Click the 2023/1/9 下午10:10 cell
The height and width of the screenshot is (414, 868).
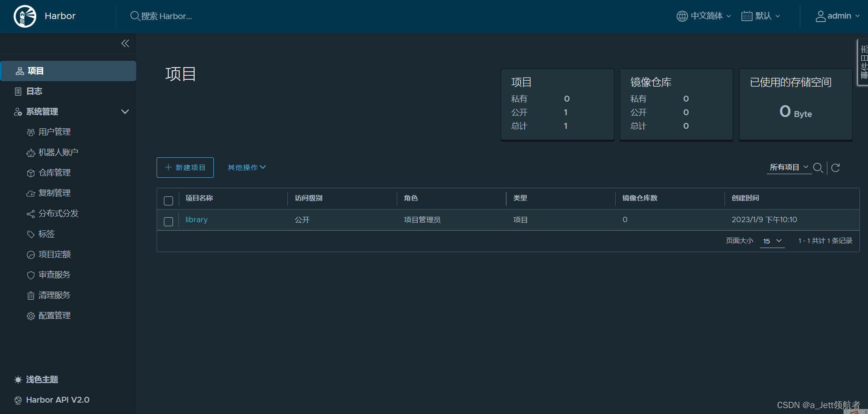[764, 220]
